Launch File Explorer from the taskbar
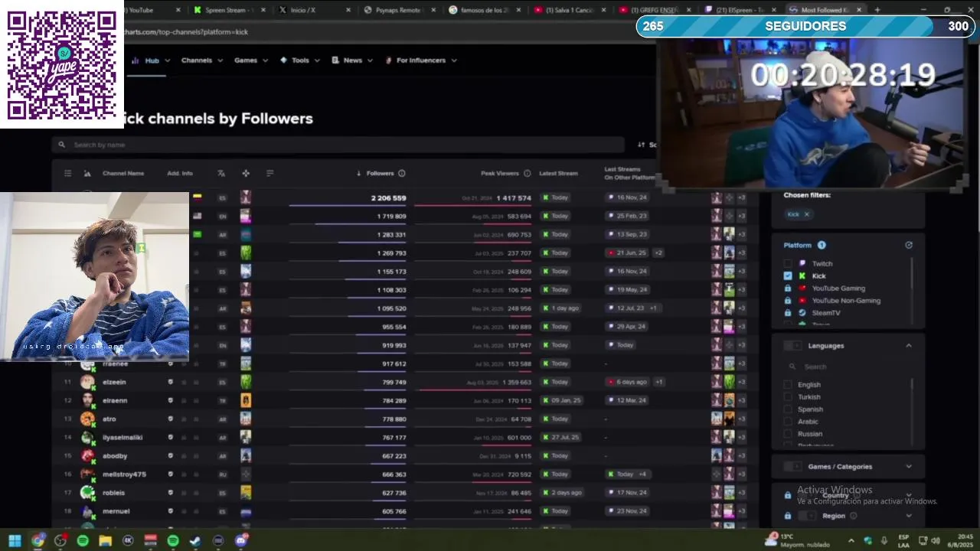This screenshot has width=980, height=551. point(105,540)
